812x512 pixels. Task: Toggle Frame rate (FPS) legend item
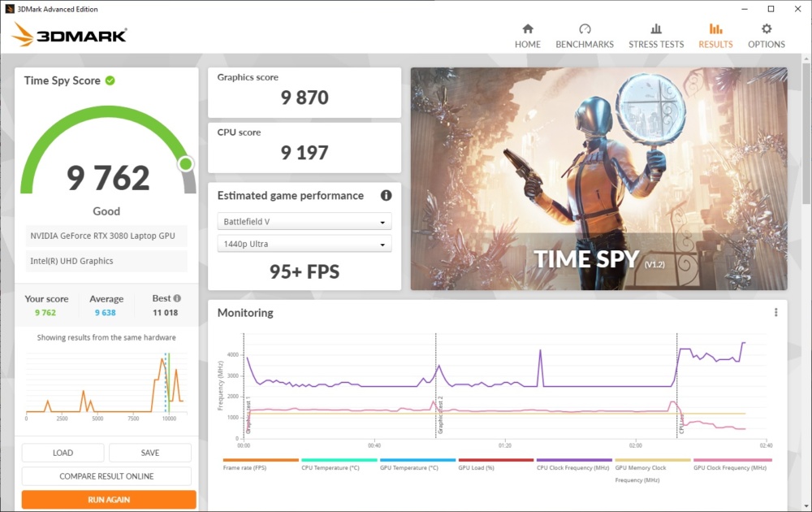(x=261, y=464)
